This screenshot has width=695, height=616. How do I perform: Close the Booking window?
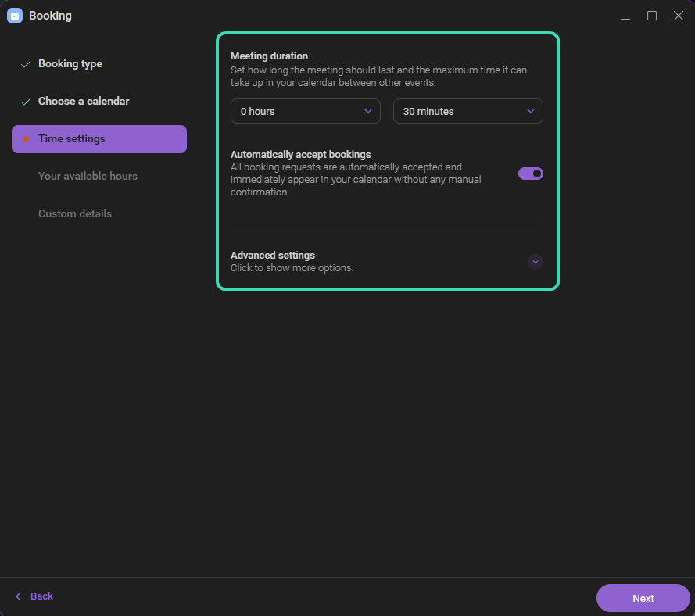(x=679, y=16)
